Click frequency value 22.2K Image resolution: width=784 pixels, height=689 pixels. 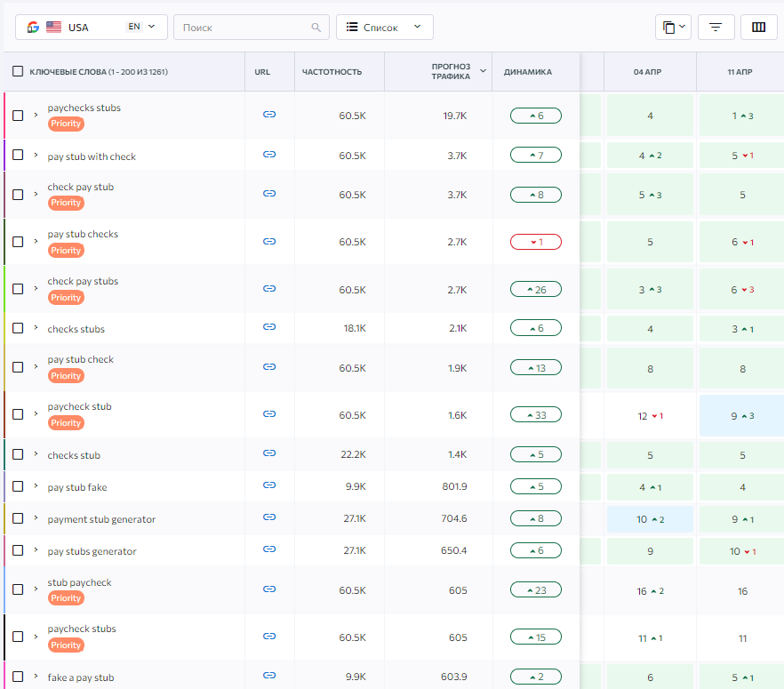353,454
